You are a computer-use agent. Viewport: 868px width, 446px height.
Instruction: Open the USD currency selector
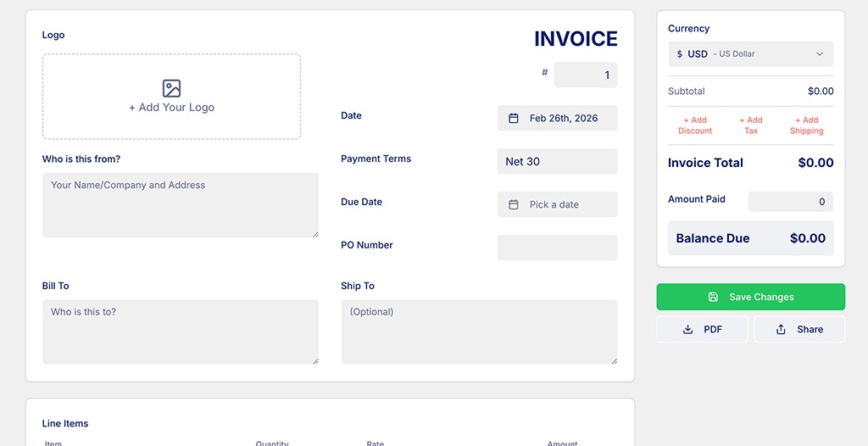pos(751,53)
